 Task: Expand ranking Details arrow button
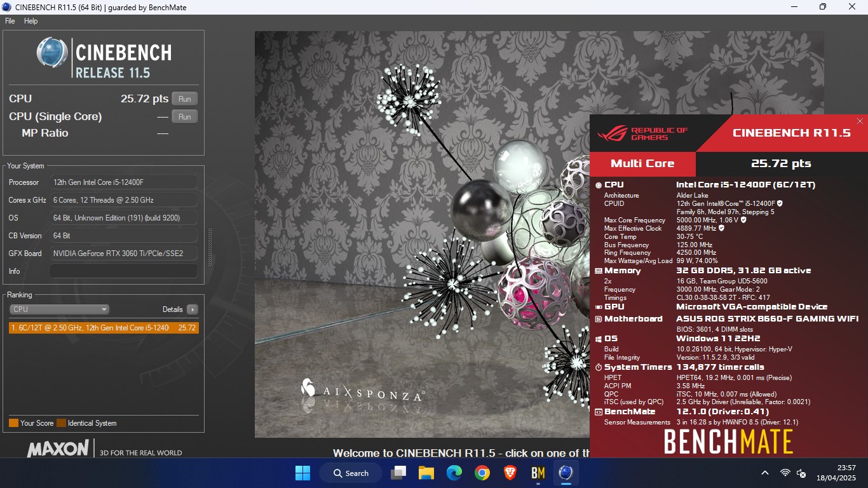[x=192, y=309]
